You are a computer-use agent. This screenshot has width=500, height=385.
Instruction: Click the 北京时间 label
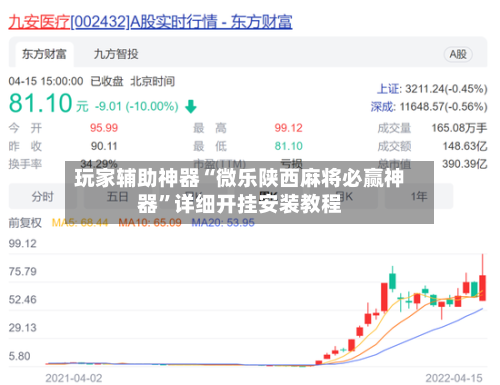(152, 81)
